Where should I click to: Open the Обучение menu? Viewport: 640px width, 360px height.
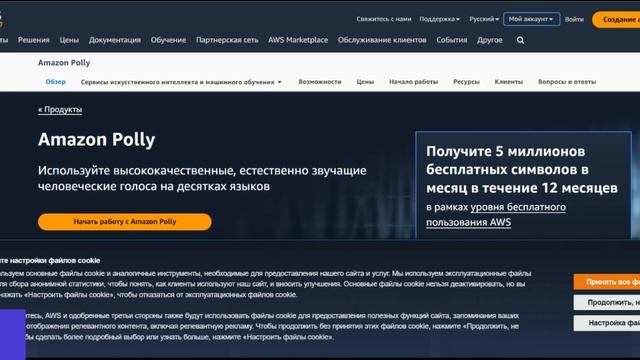168,40
